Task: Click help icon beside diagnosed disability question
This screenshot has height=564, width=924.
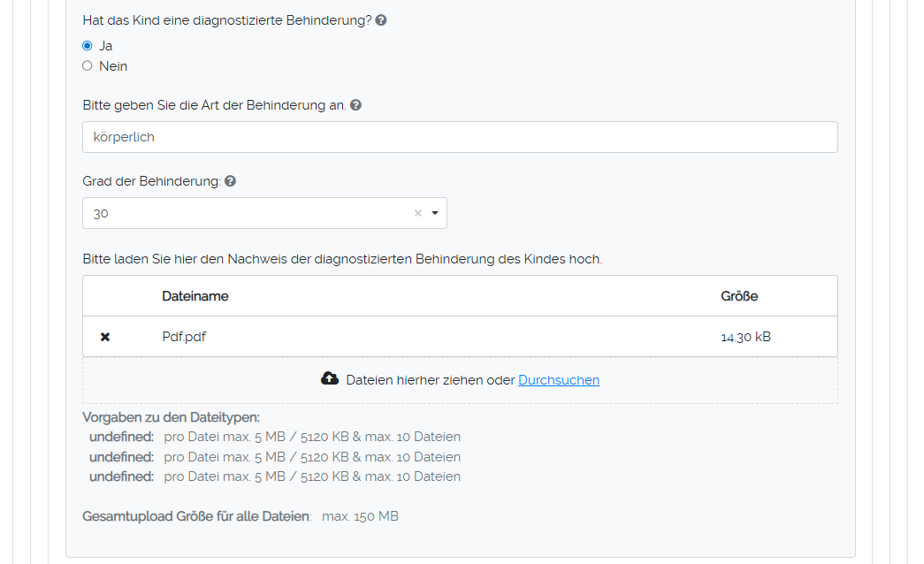Action: [x=381, y=20]
